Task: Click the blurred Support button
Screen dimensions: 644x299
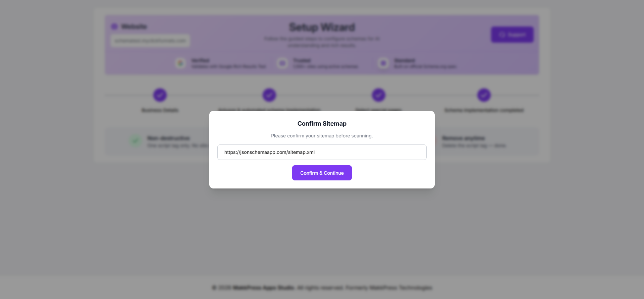Action: click(x=512, y=35)
